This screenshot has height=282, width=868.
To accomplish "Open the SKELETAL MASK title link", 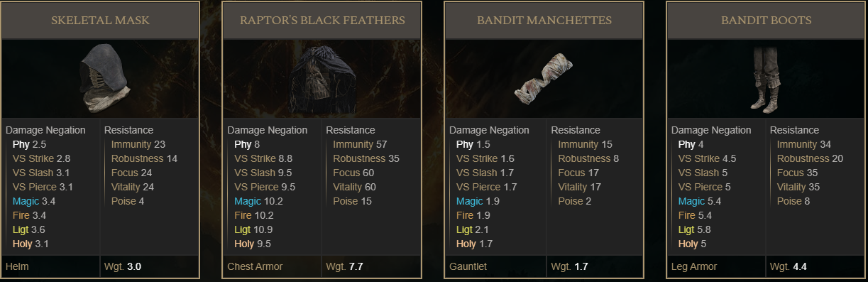I will tap(100, 20).
